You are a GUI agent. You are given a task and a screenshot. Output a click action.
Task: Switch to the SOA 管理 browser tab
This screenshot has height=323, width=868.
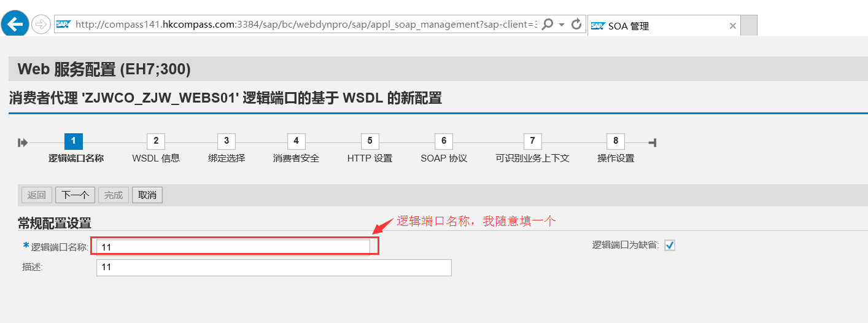pyautogui.click(x=664, y=26)
